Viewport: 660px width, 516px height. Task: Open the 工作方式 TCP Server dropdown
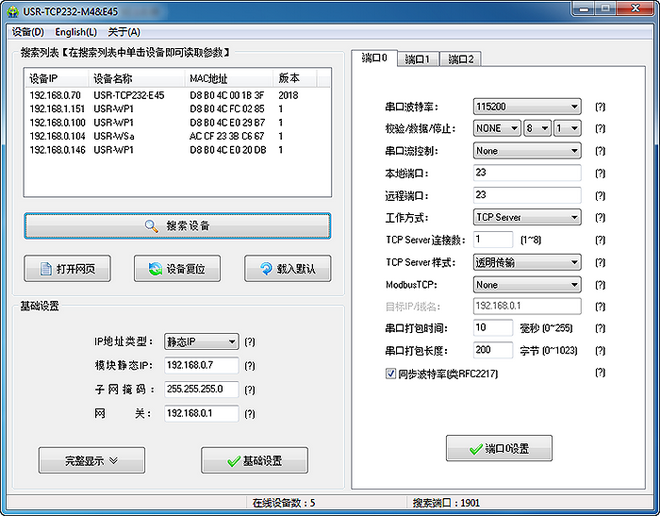[x=527, y=218]
